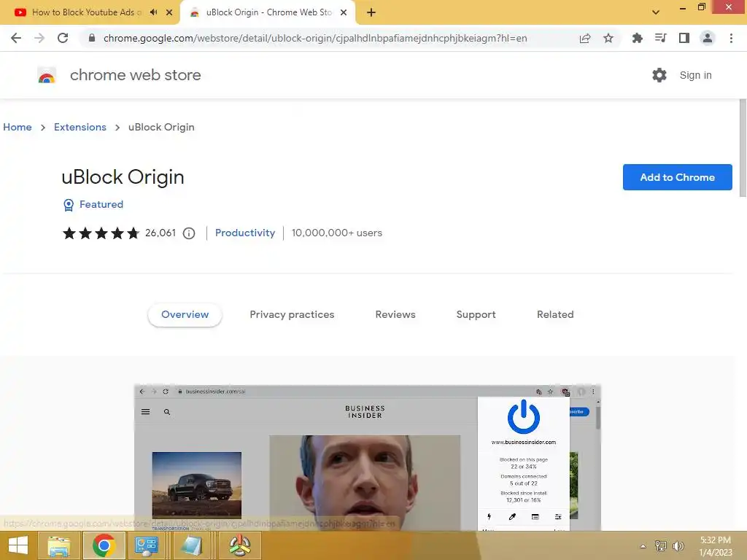The image size is (747, 560).
Task: Open the Chrome three-dot menu
Action: tap(731, 38)
